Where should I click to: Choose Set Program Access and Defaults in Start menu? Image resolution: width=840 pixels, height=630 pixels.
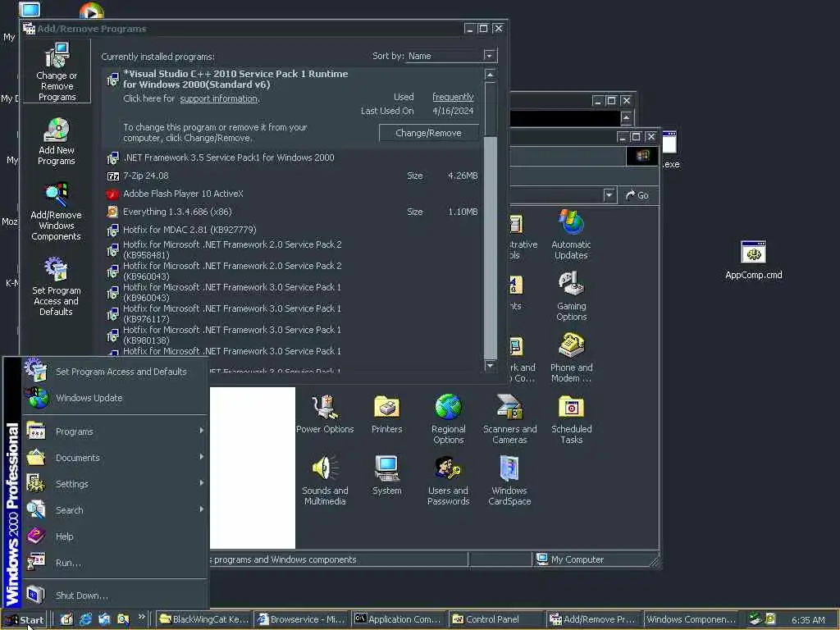click(x=114, y=372)
